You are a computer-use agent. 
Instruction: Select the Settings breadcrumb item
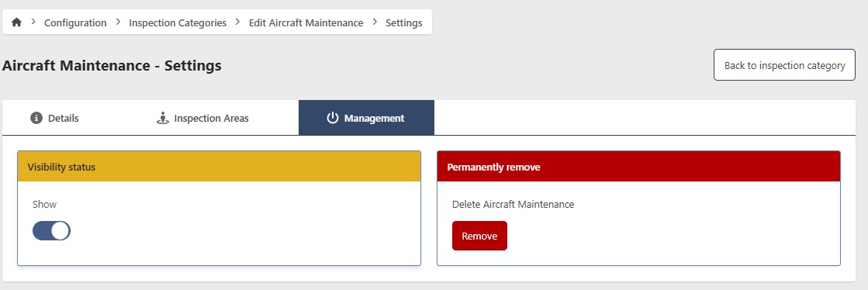pos(404,22)
